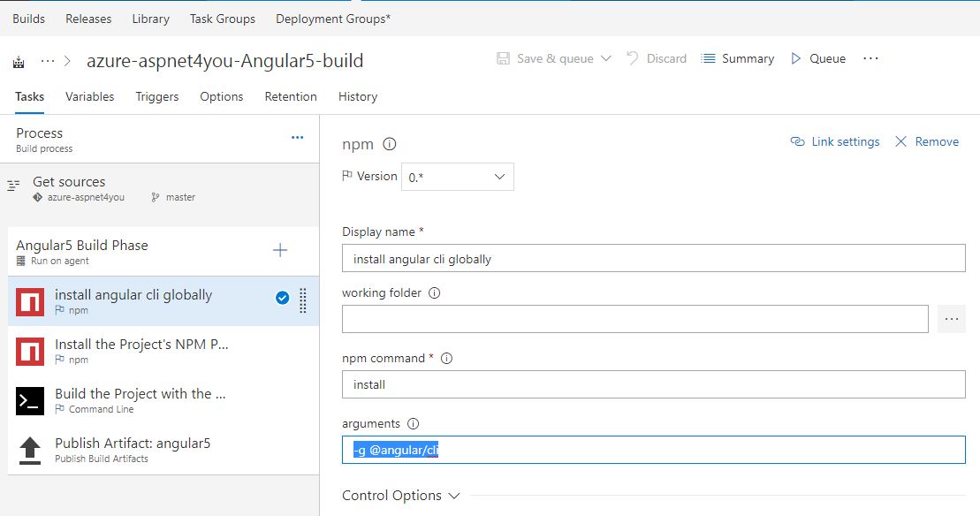Open the Version dropdown
980x516 pixels.
point(458,177)
